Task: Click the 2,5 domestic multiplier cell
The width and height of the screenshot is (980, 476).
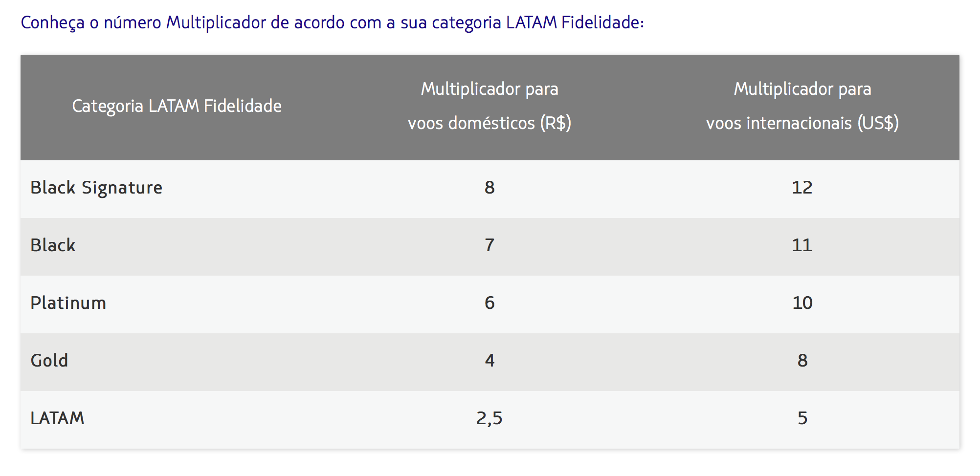Action: click(x=490, y=419)
